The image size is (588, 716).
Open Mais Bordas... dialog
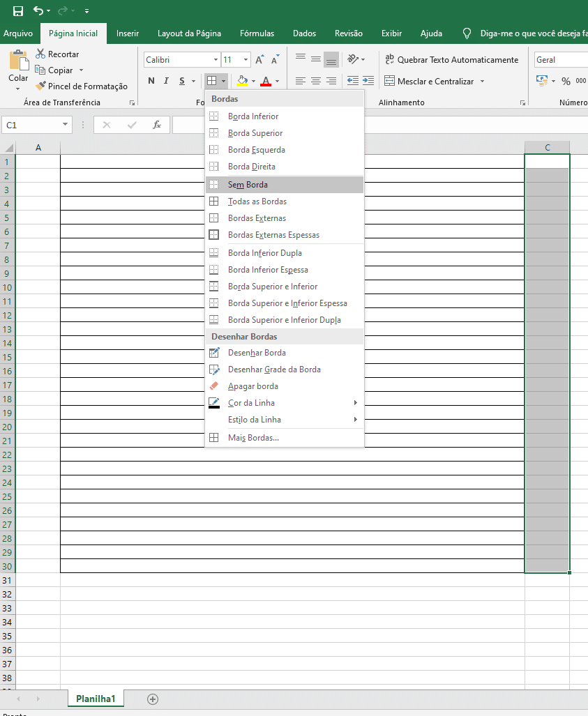click(284, 438)
